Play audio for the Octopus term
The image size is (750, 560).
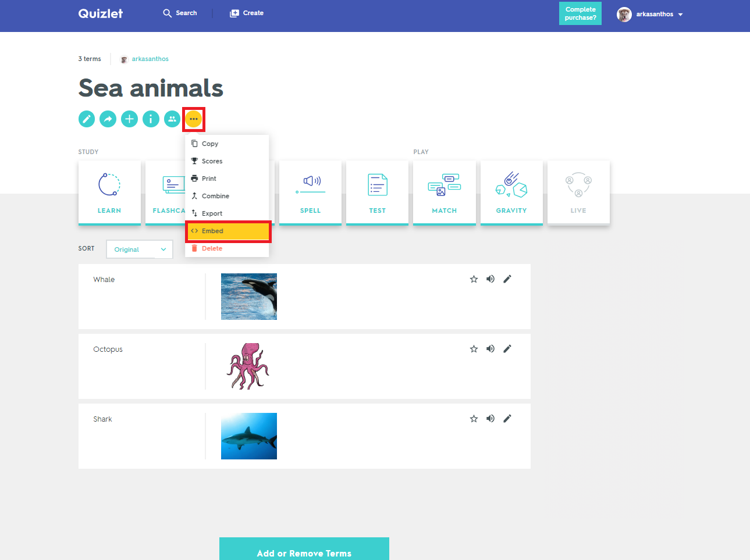click(490, 348)
